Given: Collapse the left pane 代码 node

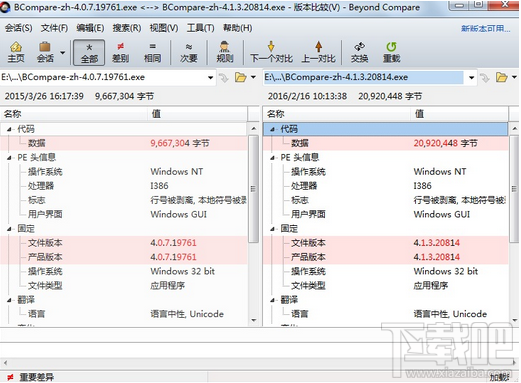Looking at the screenshot, I should point(9,129).
